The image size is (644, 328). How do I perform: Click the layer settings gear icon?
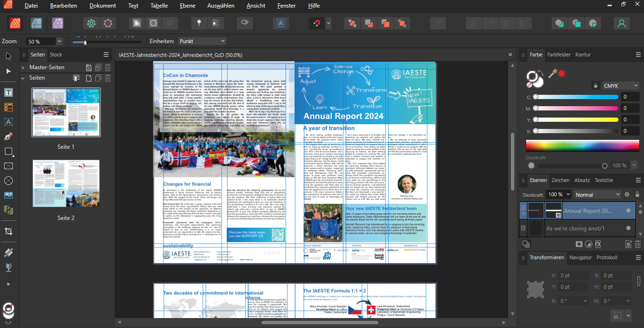coord(627,194)
